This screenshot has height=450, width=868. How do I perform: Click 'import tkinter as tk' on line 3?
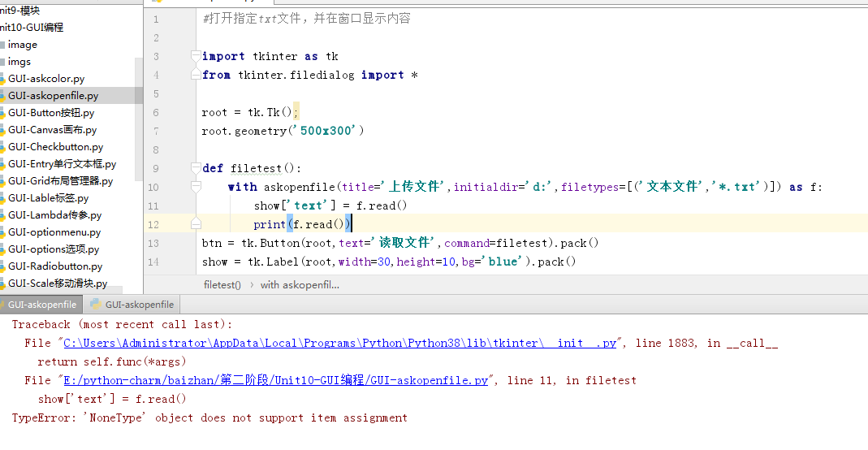point(270,57)
